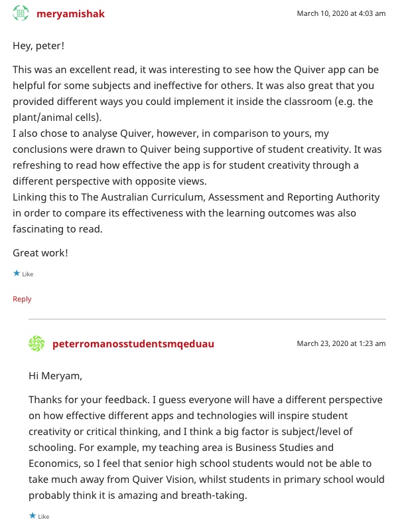The image size is (412, 532).
Task: Click the peterromanosstudentsmqeduau avatar icon
Action: [36, 343]
